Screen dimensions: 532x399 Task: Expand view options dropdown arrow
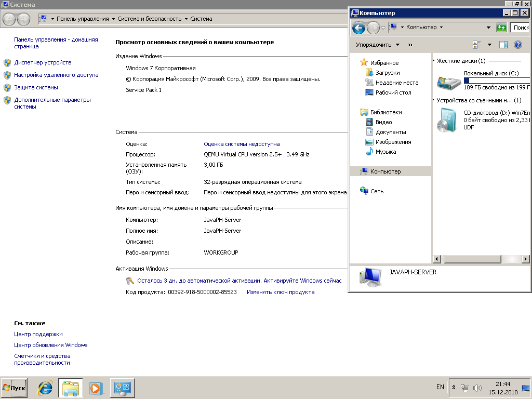coord(489,45)
